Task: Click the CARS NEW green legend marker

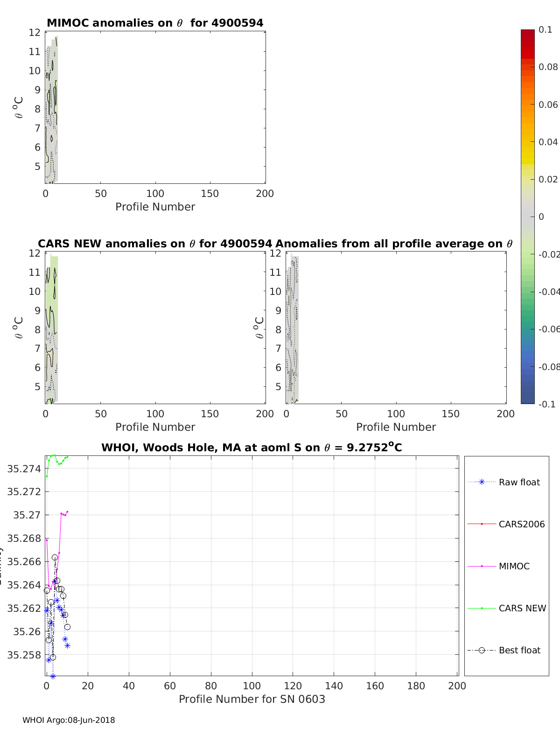Action: 482,608
